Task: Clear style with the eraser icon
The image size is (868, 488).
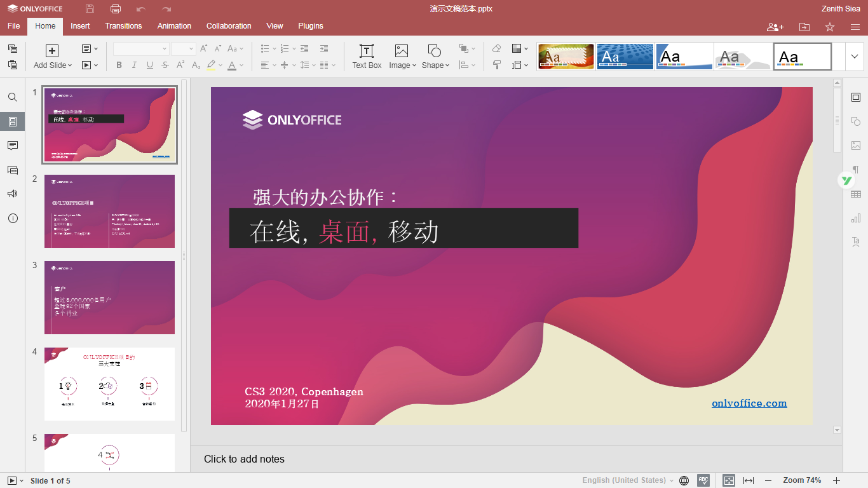Action: (497, 49)
